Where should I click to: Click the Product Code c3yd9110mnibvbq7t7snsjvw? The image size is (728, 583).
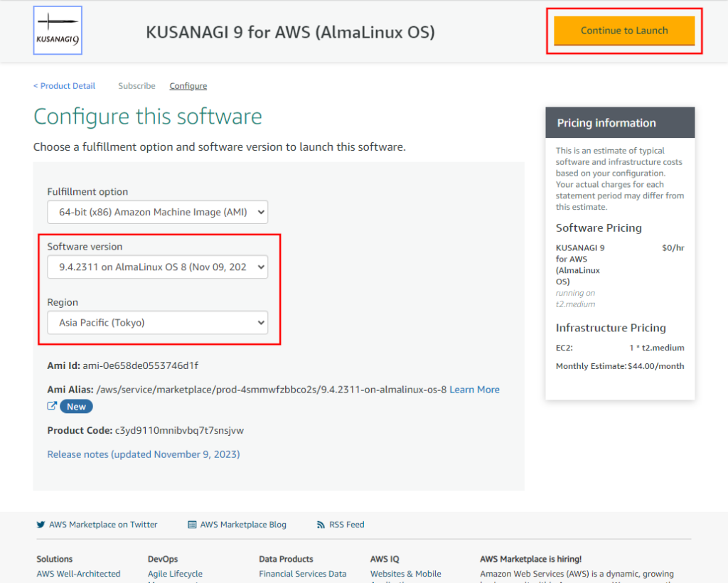pos(179,430)
